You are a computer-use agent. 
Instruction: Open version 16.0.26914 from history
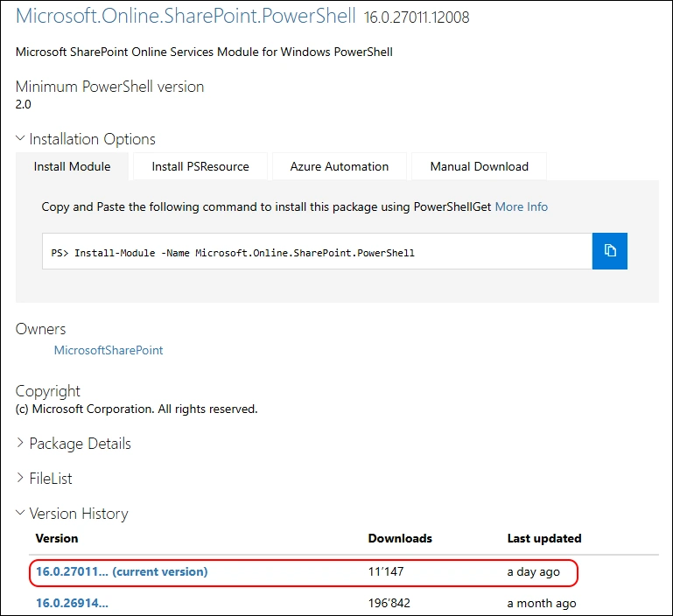(x=72, y=603)
